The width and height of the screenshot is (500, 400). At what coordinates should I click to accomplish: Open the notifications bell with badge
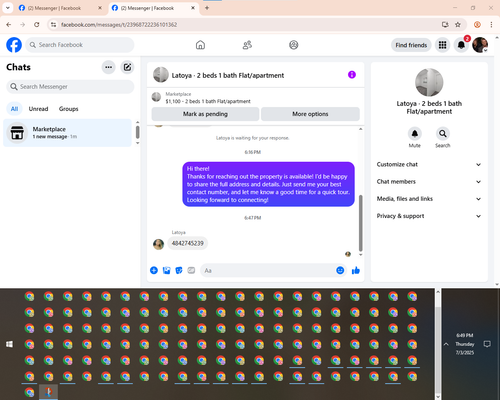pyautogui.click(x=461, y=45)
